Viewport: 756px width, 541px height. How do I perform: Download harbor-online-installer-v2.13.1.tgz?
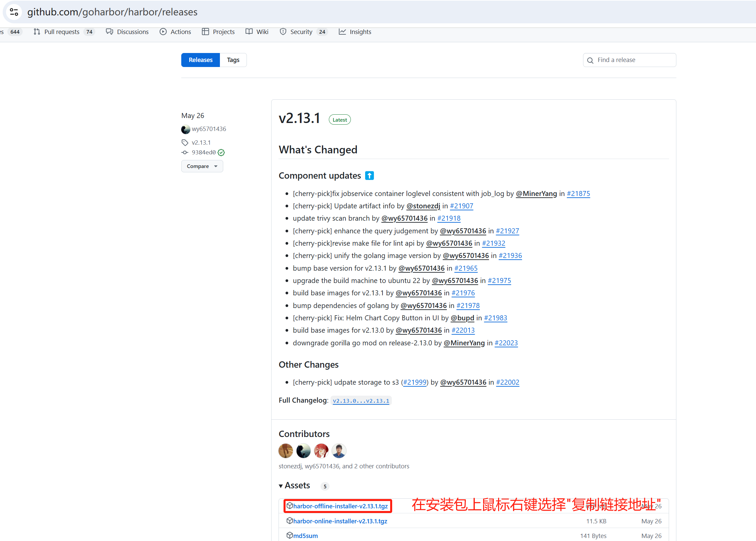[x=340, y=521]
